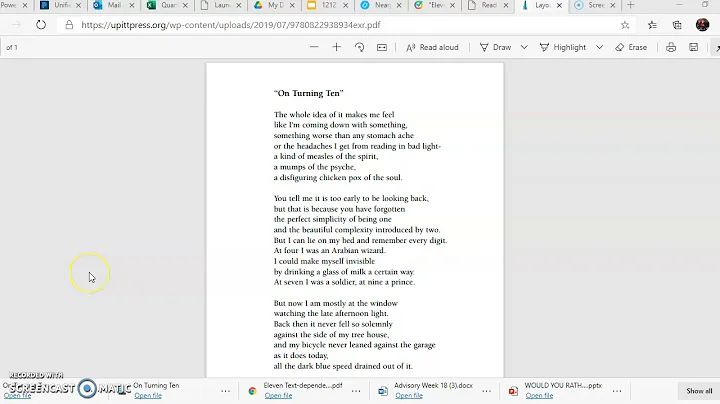
Task: Select the Draw tool
Action: [495, 47]
